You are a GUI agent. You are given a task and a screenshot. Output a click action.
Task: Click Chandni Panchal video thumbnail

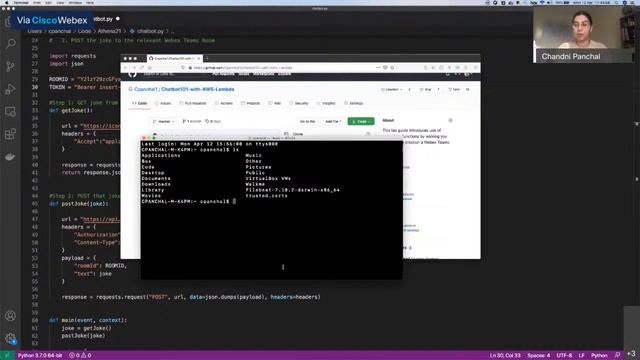point(583,35)
